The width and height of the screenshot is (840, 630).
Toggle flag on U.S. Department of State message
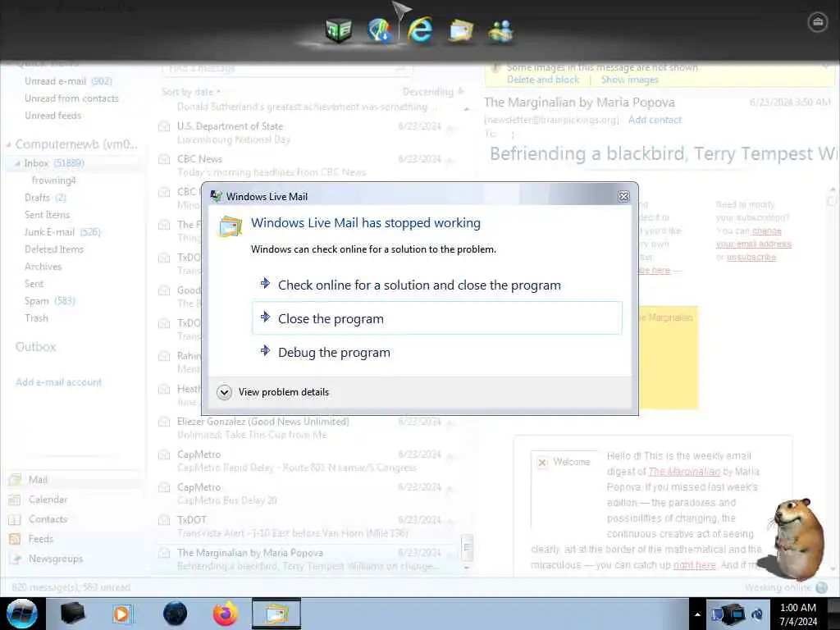pos(450,127)
